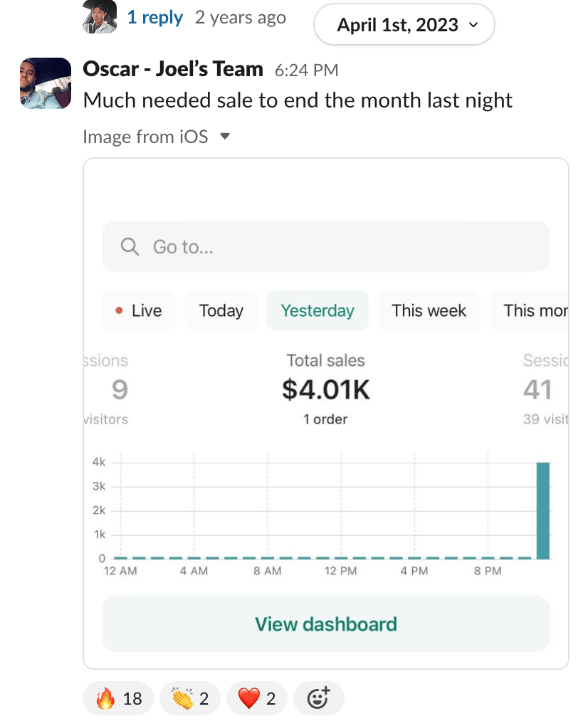
Task: Click the clapping hands reaction
Action: tap(189, 698)
